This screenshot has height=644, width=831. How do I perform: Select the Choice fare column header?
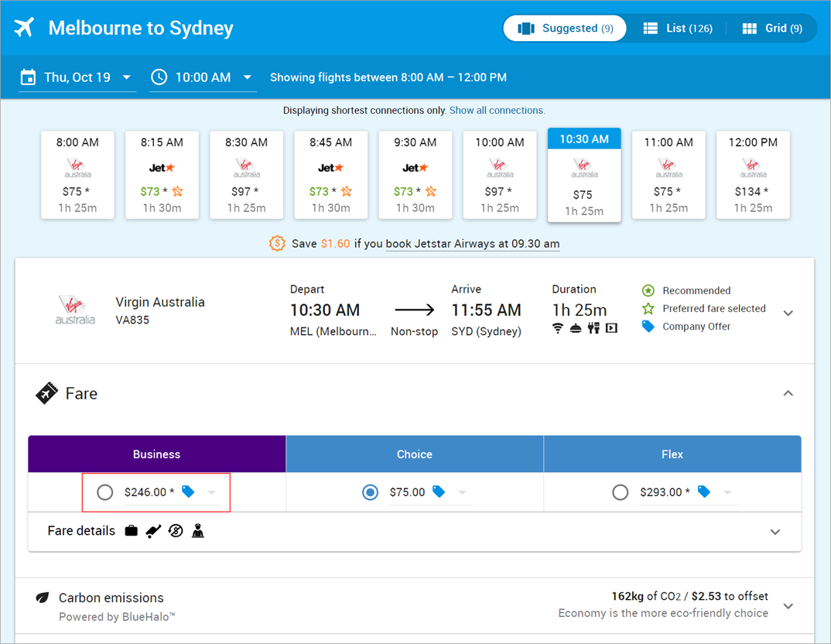pos(415,454)
